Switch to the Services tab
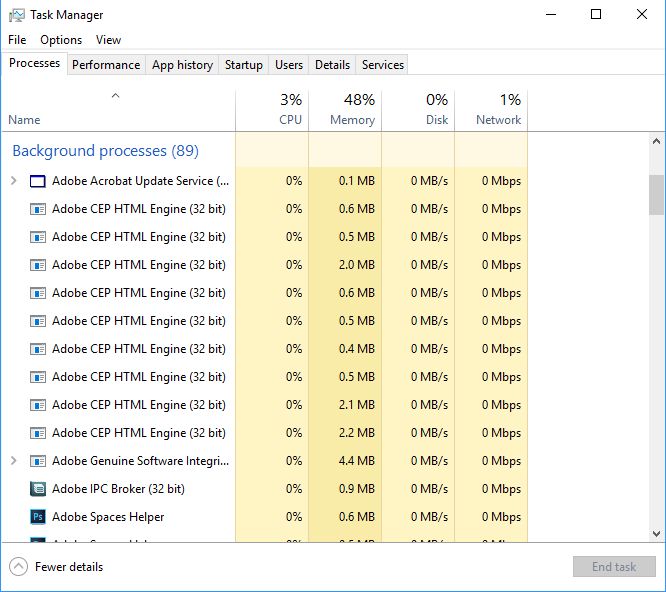This screenshot has height=592, width=666. (x=382, y=65)
